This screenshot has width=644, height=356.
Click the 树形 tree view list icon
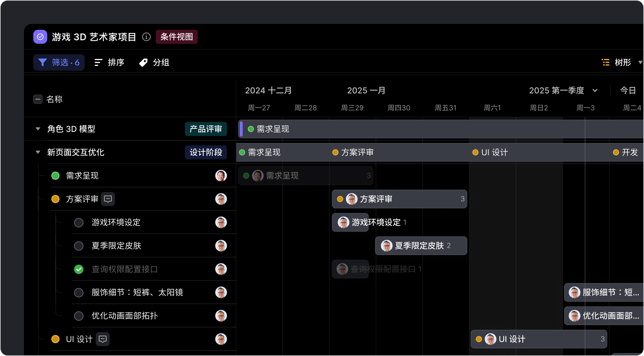[x=606, y=62]
